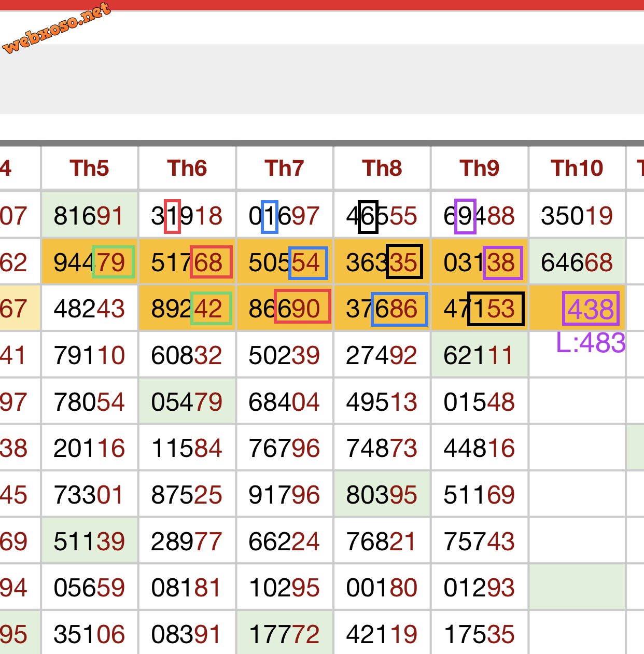
Task: Click the cell showing 64668
Action: [577, 262]
